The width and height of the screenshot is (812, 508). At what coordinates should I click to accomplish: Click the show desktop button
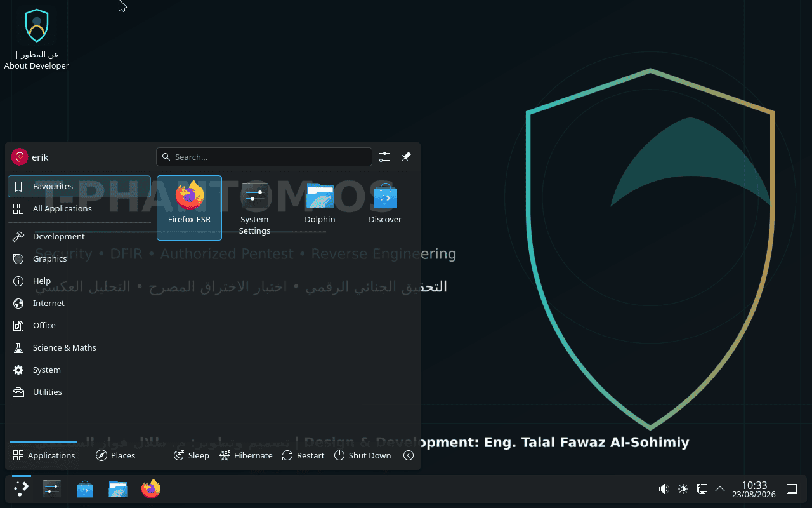pos(792,489)
